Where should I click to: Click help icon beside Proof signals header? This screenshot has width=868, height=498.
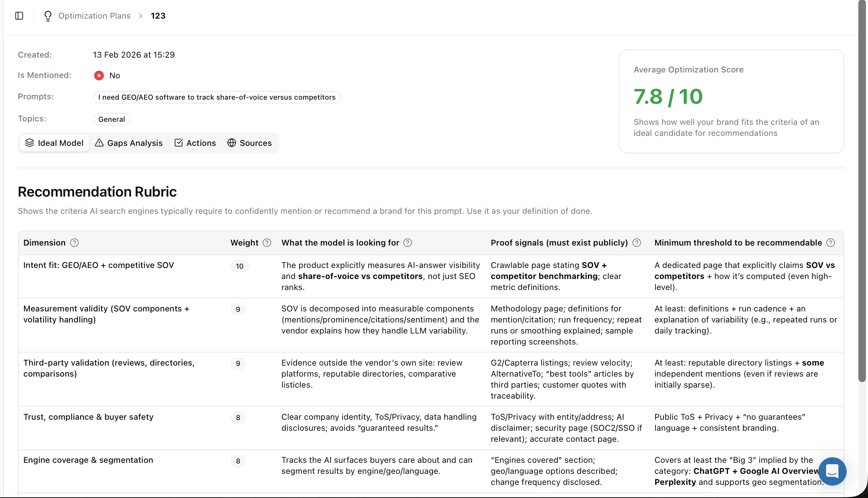pyautogui.click(x=637, y=243)
